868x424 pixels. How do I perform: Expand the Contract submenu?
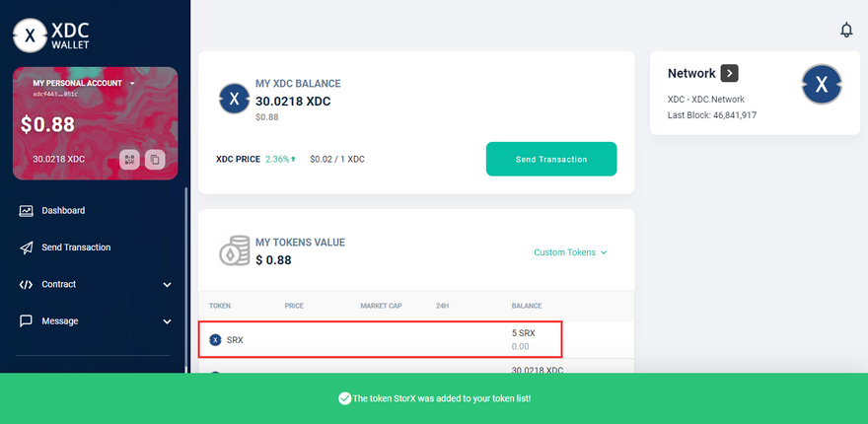(x=167, y=285)
